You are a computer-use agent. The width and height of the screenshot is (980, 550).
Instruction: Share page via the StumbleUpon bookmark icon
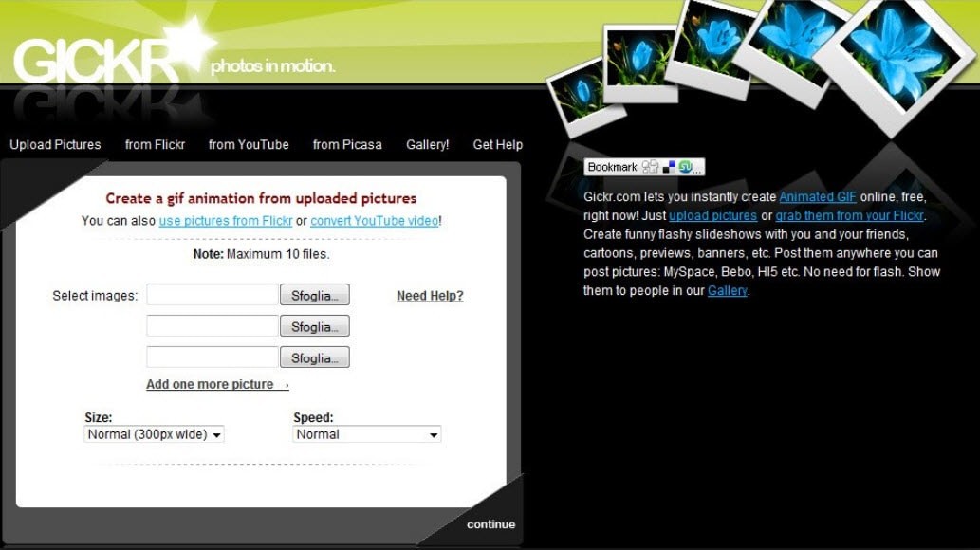click(x=685, y=167)
